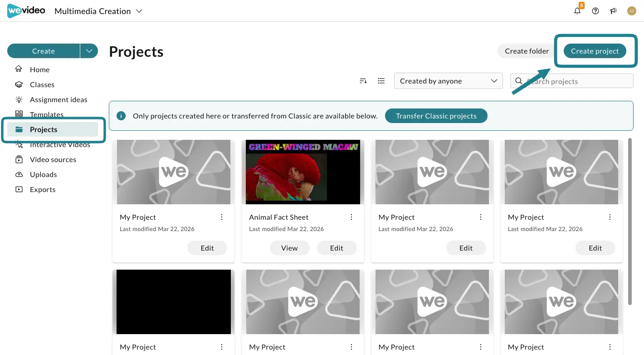This screenshot has height=355, width=644.
Task: Open three-dot menu of third top-row project
Action: pyautogui.click(x=481, y=217)
